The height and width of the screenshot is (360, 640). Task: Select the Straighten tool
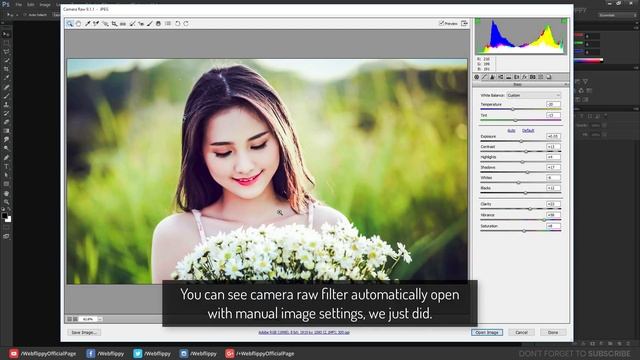tap(123, 24)
